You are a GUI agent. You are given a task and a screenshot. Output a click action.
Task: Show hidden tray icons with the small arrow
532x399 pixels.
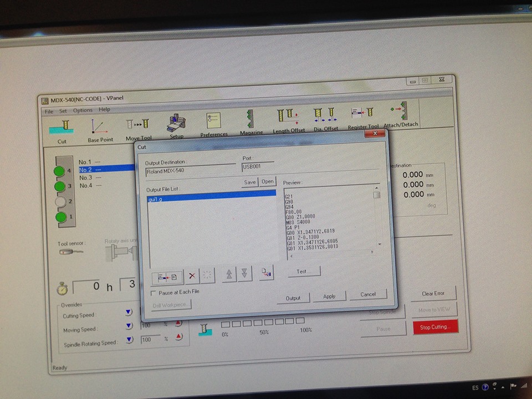point(503,387)
